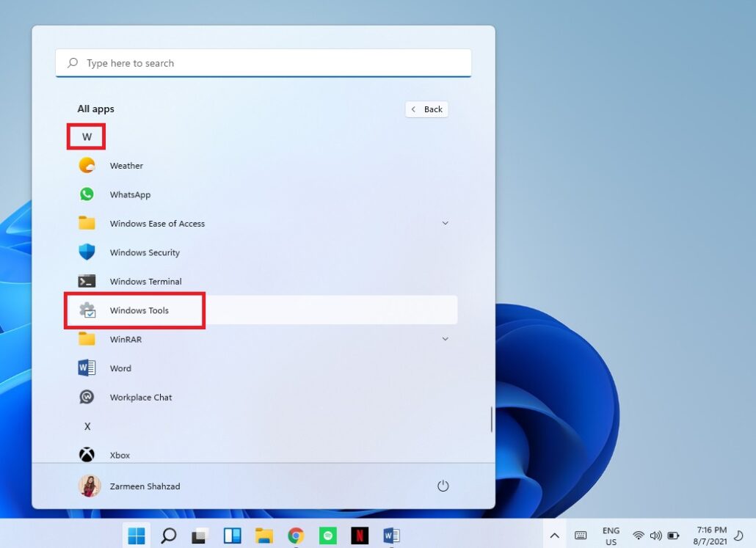This screenshot has height=548, width=756.
Task: Open Spotify from the taskbar
Action: 328,536
